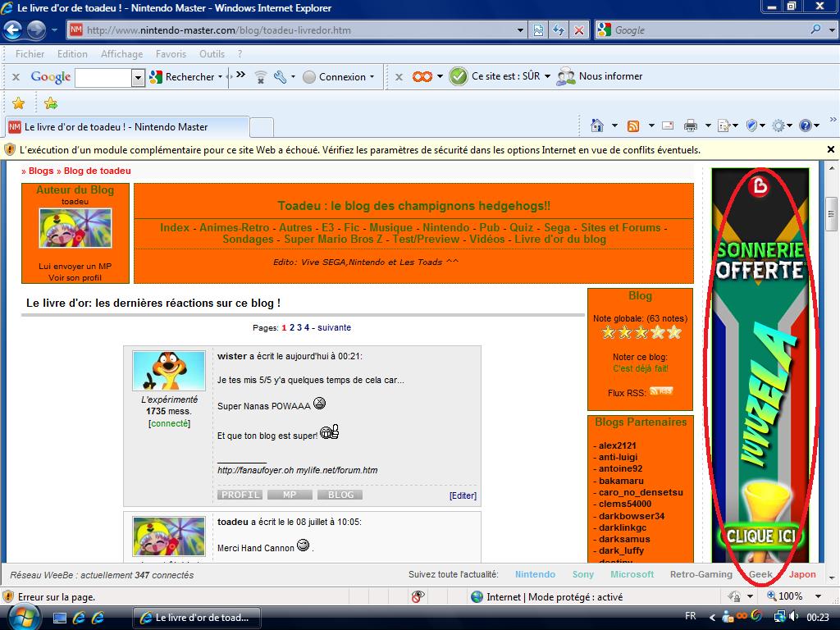Open the Affichage menu
The height and width of the screenshot is (630, 840).
(x=121, y=54)
